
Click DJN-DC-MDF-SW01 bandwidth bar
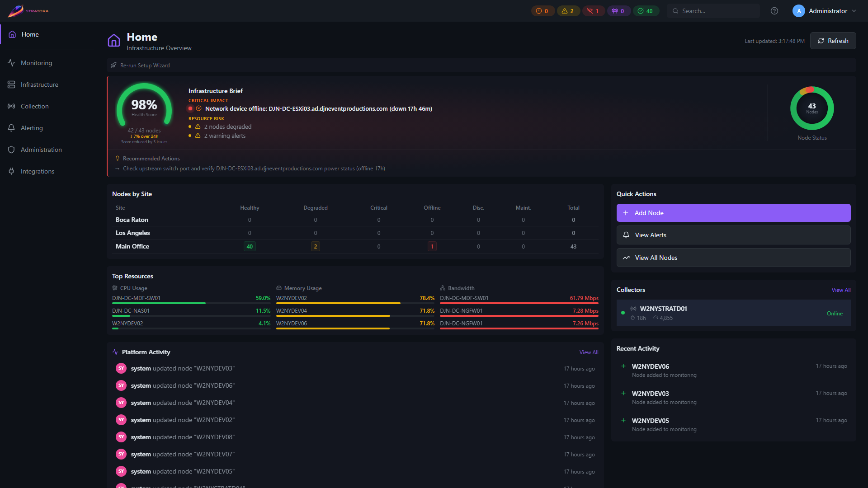point(519,303)
